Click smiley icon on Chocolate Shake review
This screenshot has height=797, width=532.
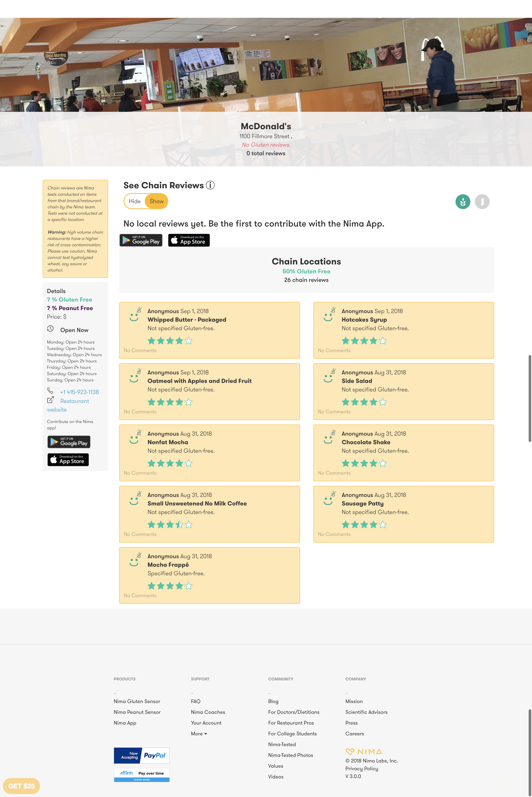[x=329, y=437]
